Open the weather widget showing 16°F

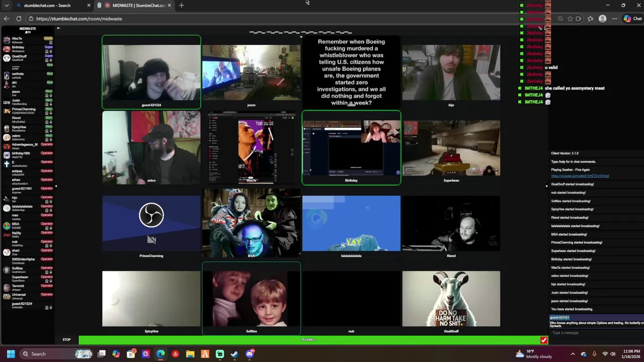[x=534, y=354]
